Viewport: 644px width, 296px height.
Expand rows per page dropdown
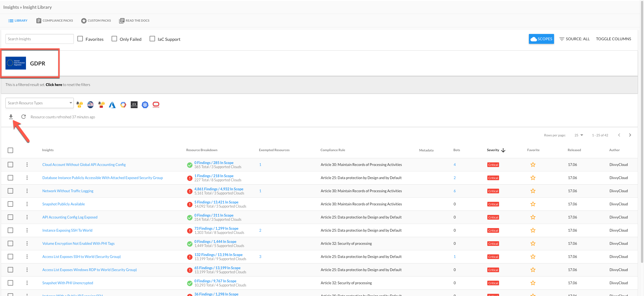[x=579, y=135]
